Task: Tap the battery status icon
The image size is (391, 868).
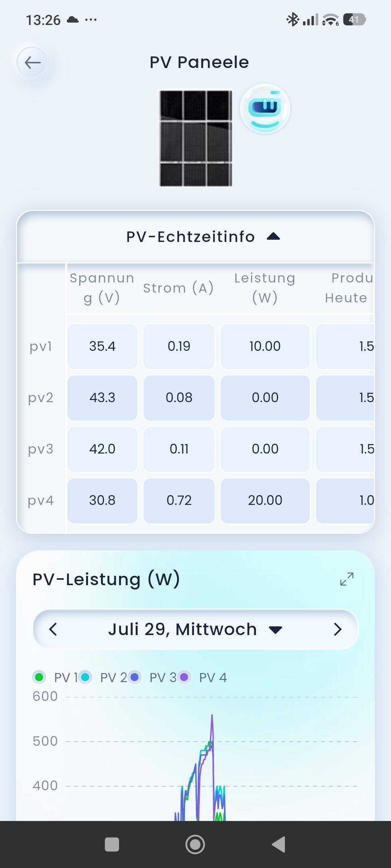Action: pyautogui.click(x=354, y=20)
